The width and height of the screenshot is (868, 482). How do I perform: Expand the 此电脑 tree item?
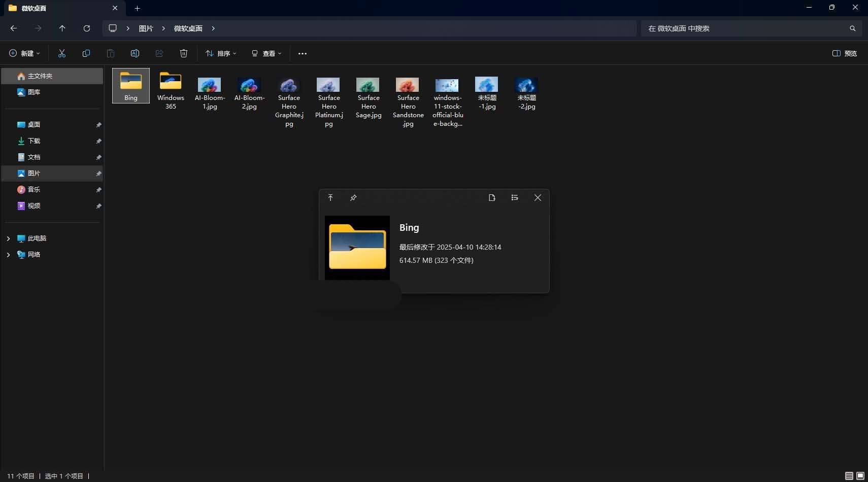coord(8,238)
